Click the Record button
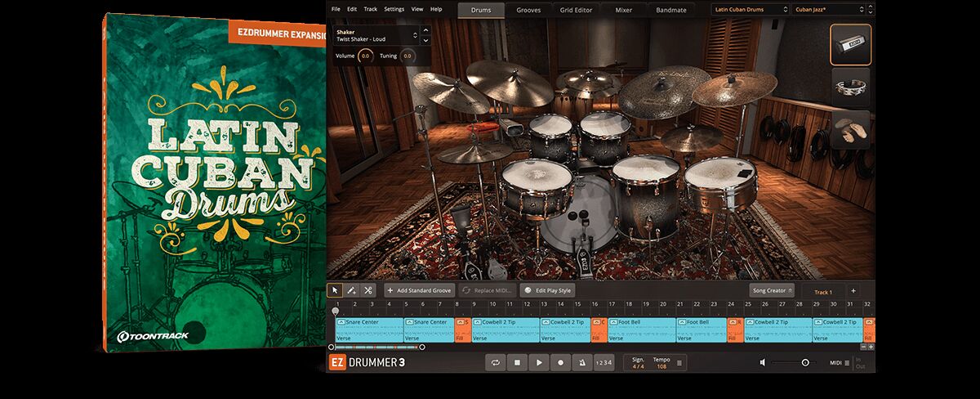Viewport: 980px width, 399px height. tap(560, 362)
